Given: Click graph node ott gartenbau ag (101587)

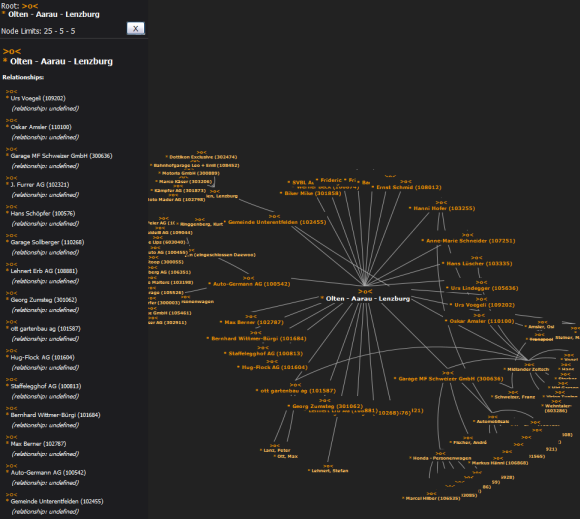Looking at the screenshot, I should point(298,391).
